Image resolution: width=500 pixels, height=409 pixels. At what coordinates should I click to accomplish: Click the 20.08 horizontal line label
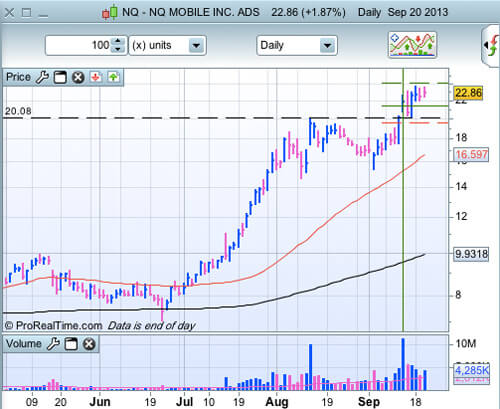(18, 111)
